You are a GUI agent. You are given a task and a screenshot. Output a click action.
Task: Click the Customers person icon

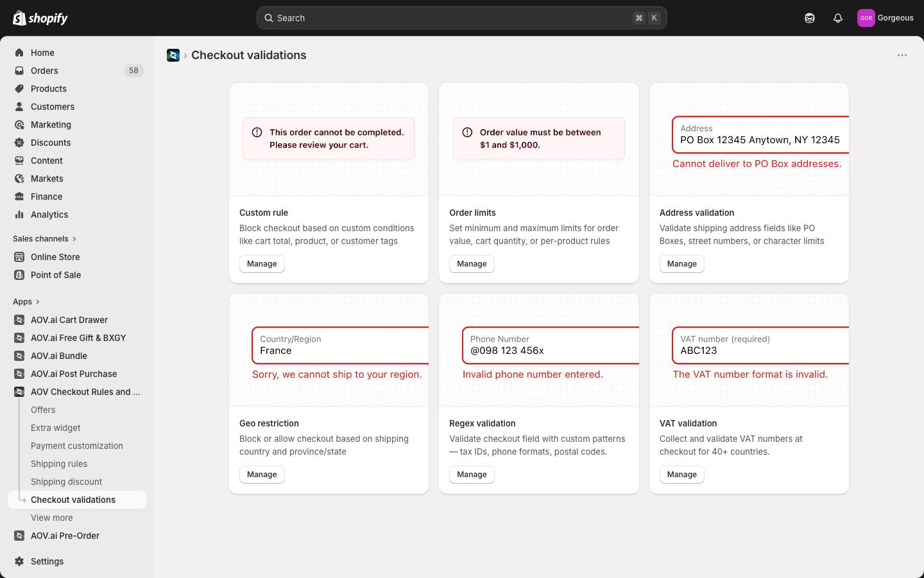click(19, 107)
